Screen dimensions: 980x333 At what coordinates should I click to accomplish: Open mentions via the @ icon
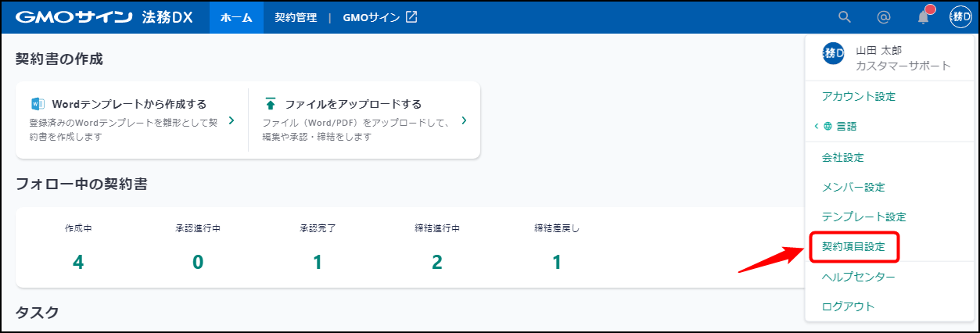pos(884,16)
